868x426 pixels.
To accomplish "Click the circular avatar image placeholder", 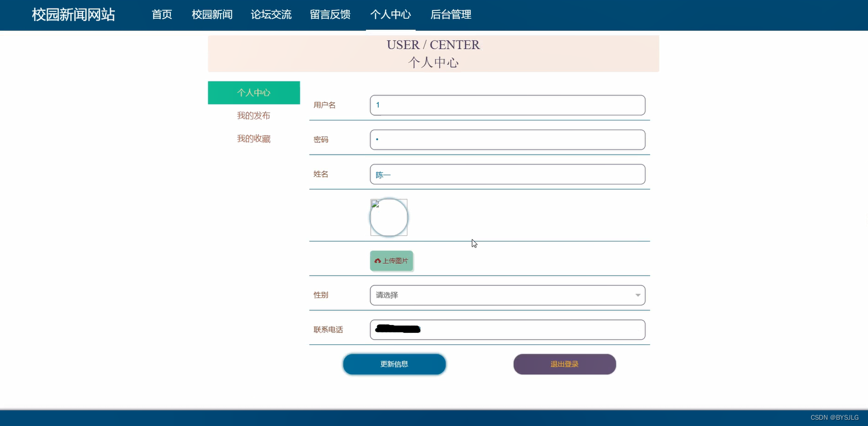I will 389,217.
